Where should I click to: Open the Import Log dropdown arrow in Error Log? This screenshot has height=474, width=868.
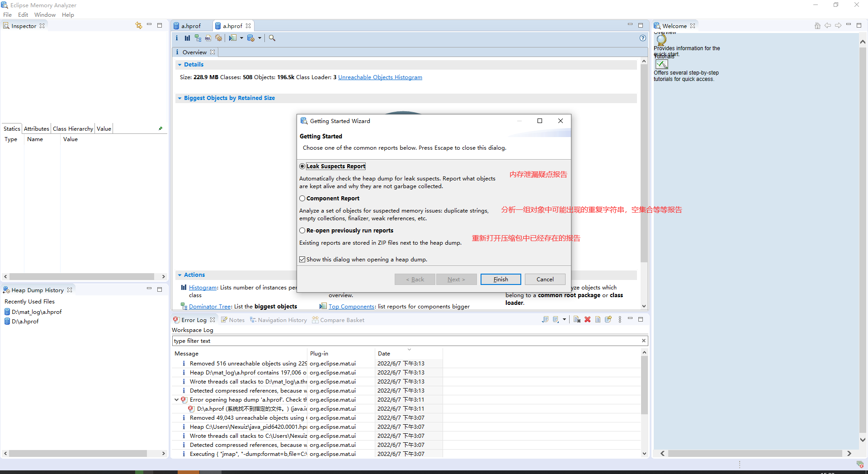[564, 319]
